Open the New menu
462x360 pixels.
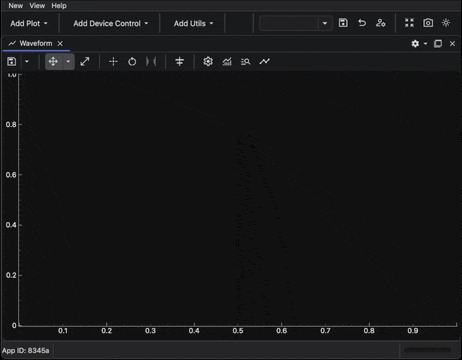click(x=15, y=6)
